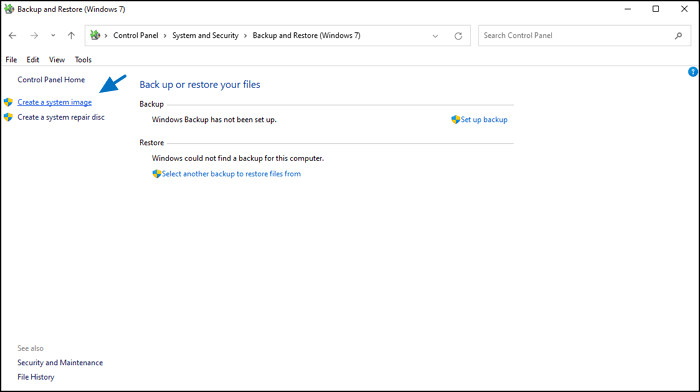Click 'Windows Backup has not been set up.' text
Screen dimensions: 700x392
214,120
